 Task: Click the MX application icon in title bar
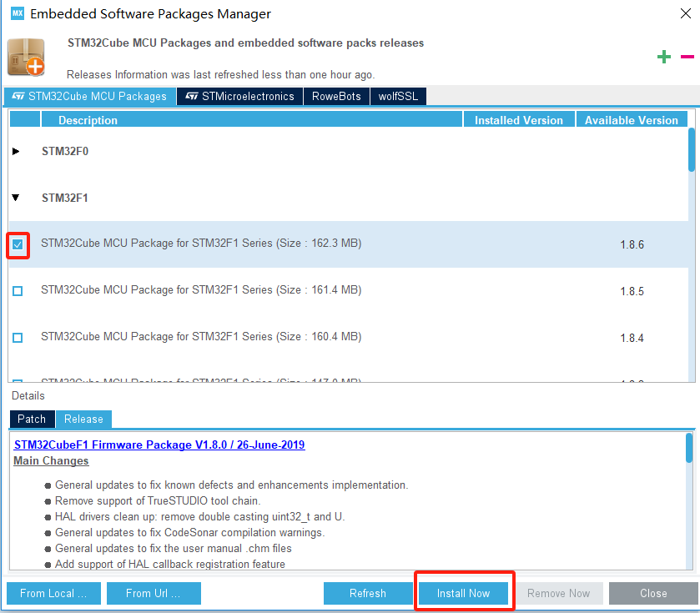coord(18,13)
